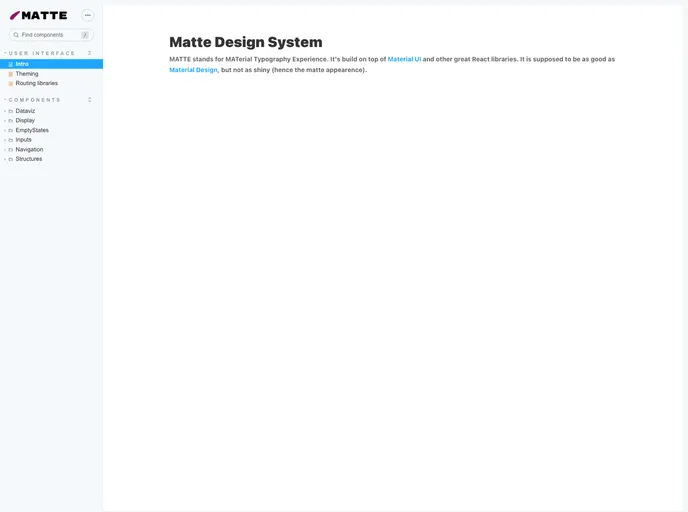Follow the Material Design link
The height and width of the screenshot is (512, 688).
[194, 70]
